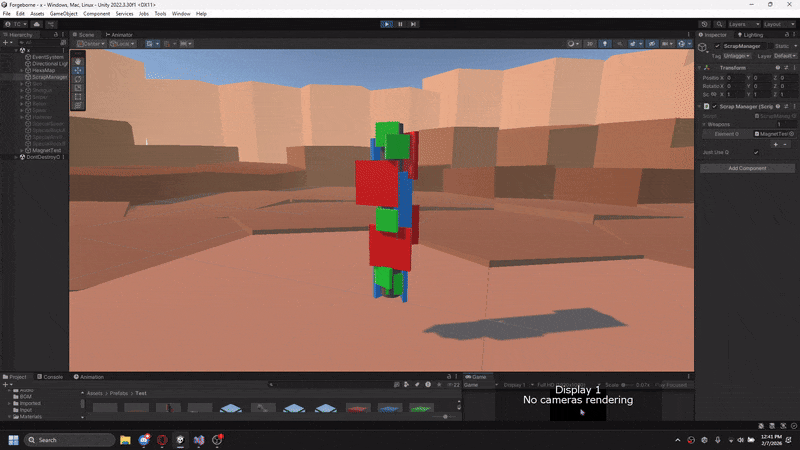Remove element from Weapons list with minus
Viewport: 800px width, 450px height.
point(785,144)
